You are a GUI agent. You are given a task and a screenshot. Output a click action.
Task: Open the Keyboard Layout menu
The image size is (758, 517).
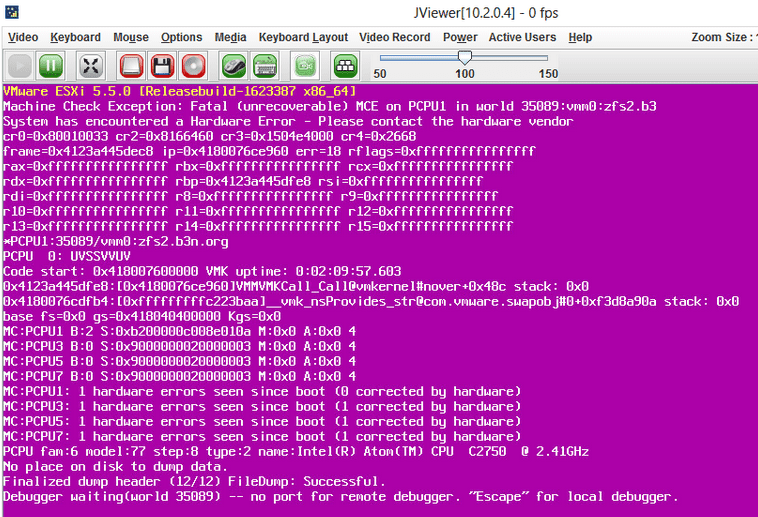[303, 37]
